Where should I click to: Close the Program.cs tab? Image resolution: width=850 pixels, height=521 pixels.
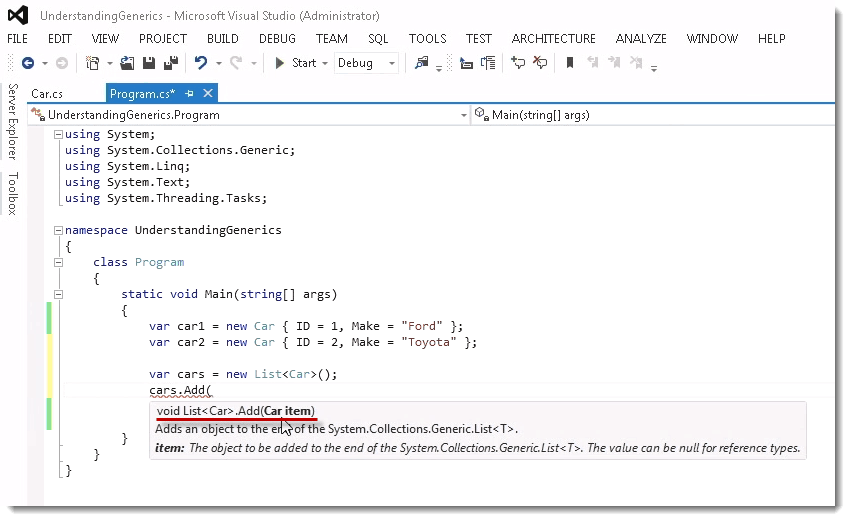[208, 94]
